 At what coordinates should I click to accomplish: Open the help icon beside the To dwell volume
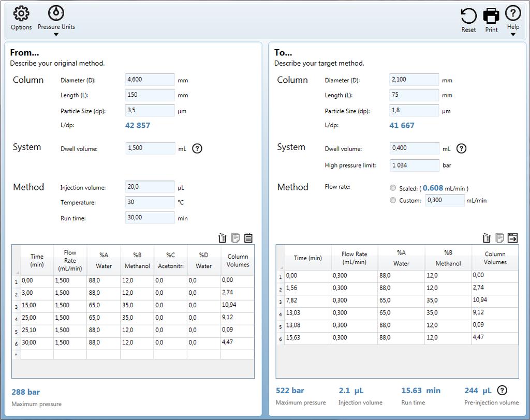[461, 148]
